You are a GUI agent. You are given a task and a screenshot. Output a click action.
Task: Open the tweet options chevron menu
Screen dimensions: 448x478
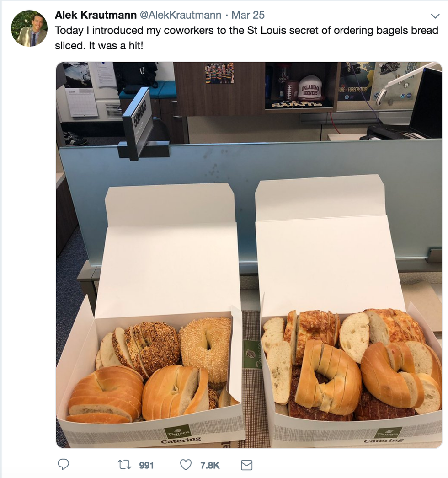coord(436,16)
